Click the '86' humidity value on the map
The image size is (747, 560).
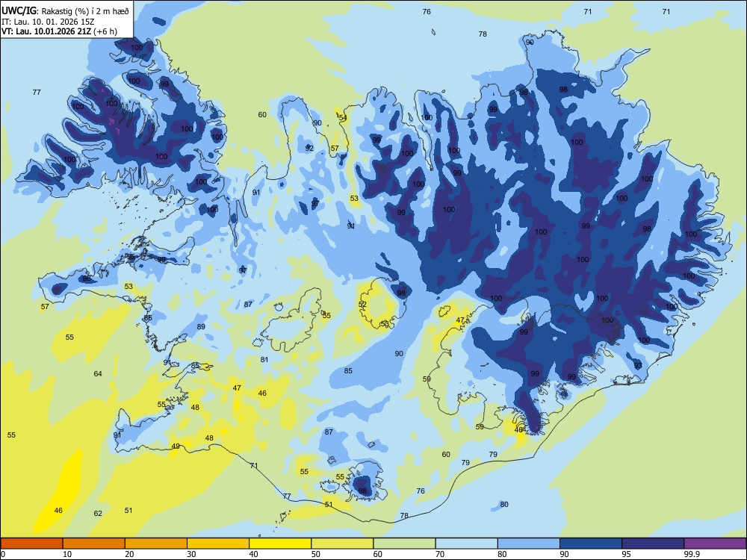pyautogui.click(x=148, y=317)
